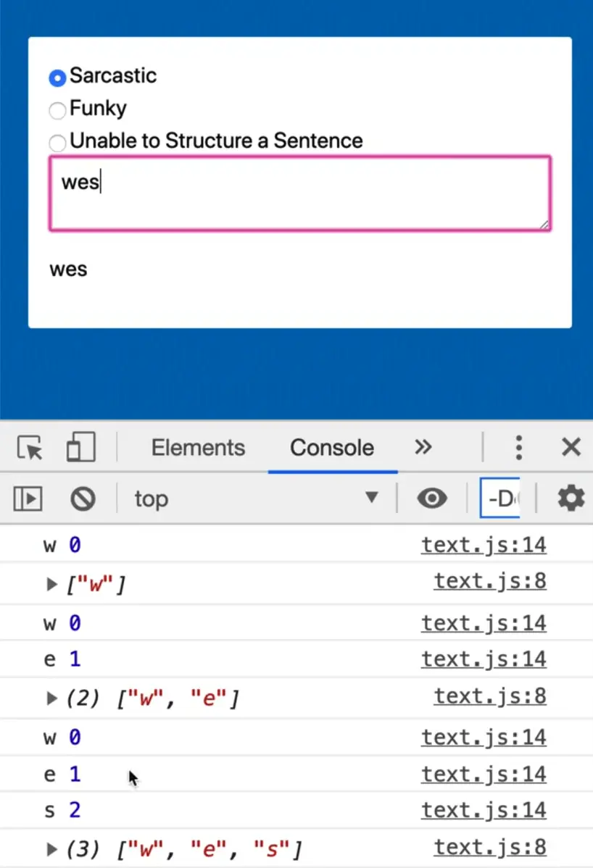Expand the (3) ["w", "e", "s"] array

(x=51, y=848)
